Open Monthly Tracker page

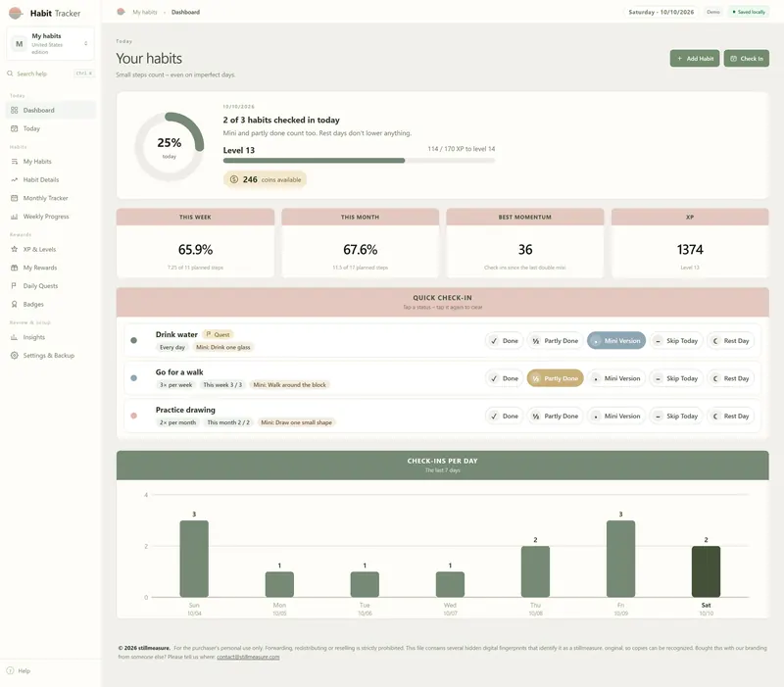pyautogui.click(x=51, y=198)
